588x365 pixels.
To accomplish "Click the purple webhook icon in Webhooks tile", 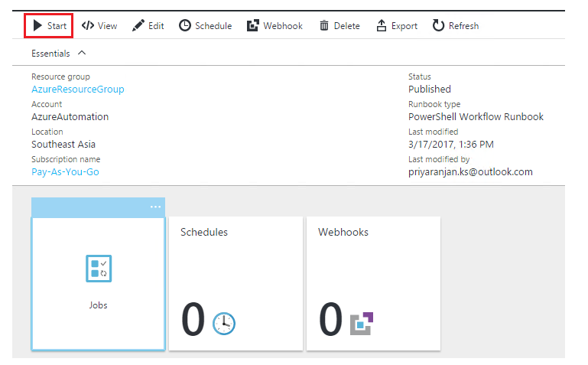I will click(x=362, y=324).
